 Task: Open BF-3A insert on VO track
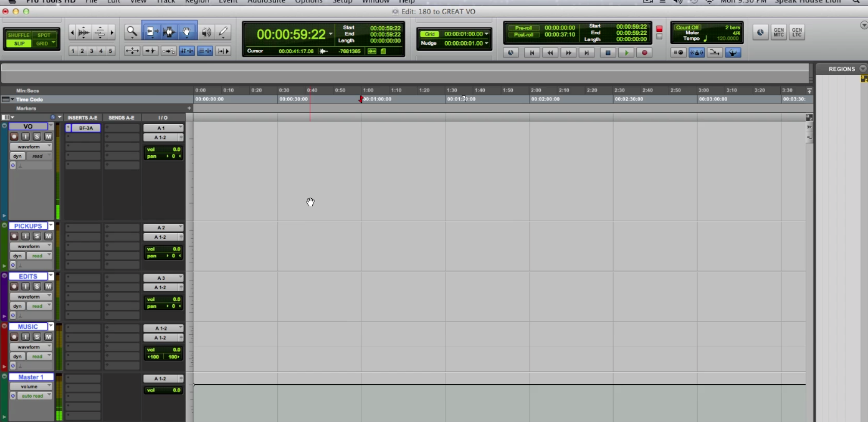click(85, 128)
